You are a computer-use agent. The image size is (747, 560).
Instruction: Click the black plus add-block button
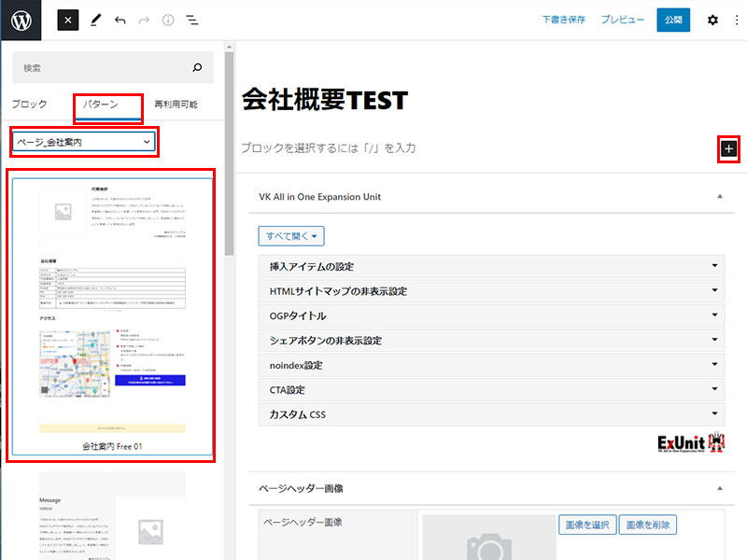pyautogui.click(x=728, y=148)
